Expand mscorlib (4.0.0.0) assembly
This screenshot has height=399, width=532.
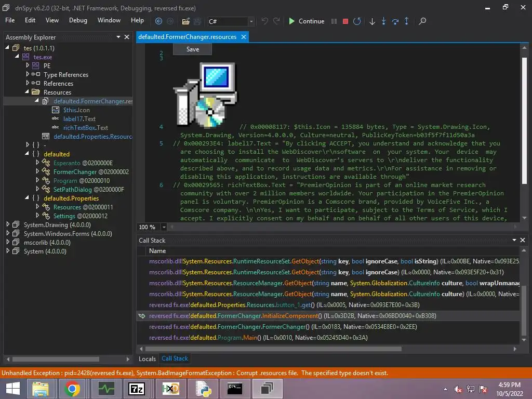(x=8, y=242)
